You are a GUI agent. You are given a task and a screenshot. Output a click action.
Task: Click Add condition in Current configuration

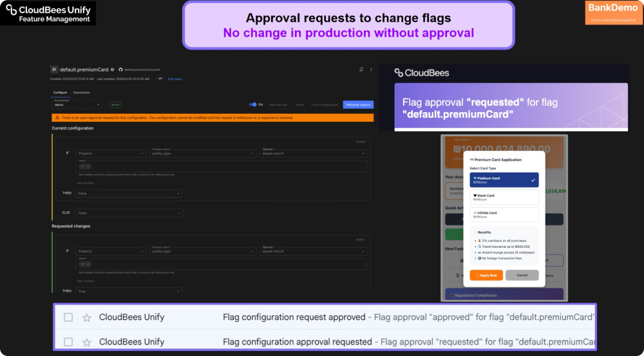[86, 183]
